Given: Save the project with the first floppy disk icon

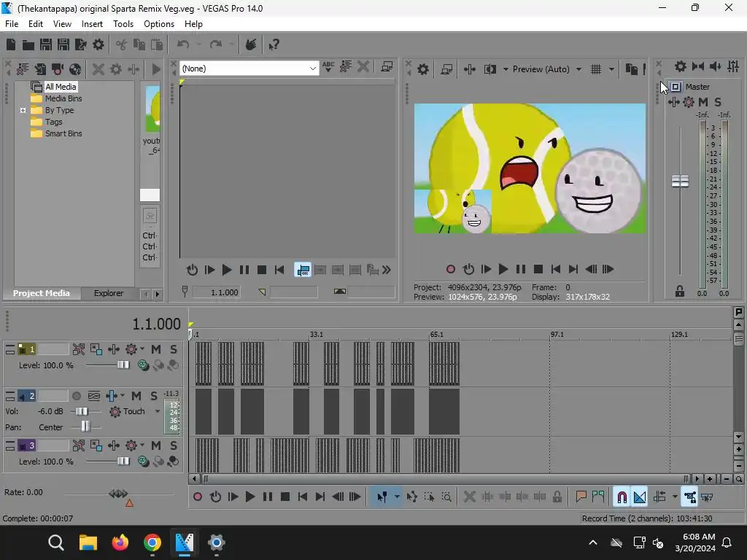Looking at the screenshot, I should click(x=46, y=44).
